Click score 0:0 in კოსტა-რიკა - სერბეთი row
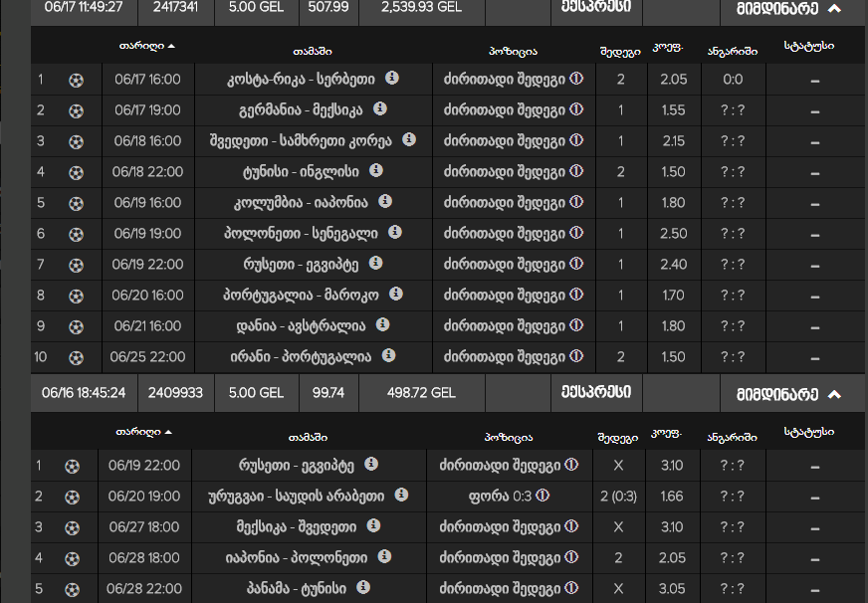868x603 pixels. click(x=733, y=80)
